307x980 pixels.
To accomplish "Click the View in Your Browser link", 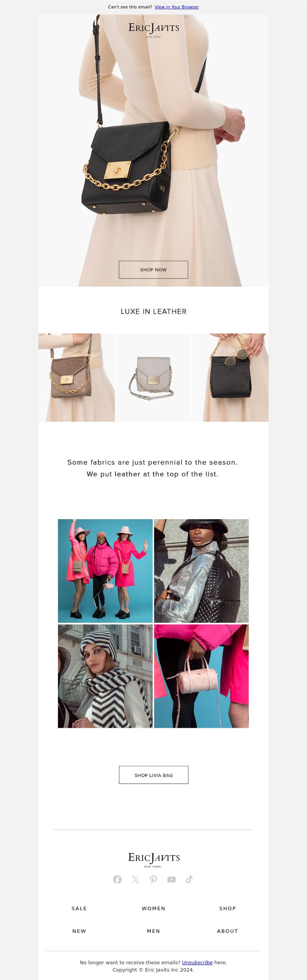I will tap(177, 7).
